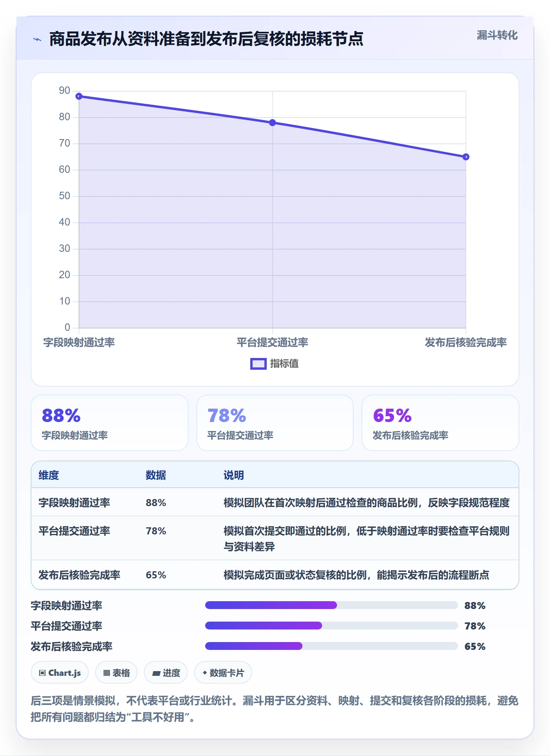Click 字段映射通过率 in the table's first column
Screen dimensions: 550x756
(74, 503)
